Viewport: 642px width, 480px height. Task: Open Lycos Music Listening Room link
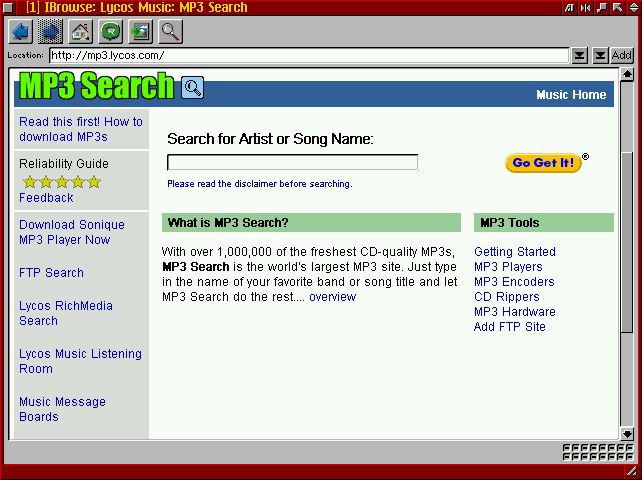pyautogui.click(x=80, y=361)
